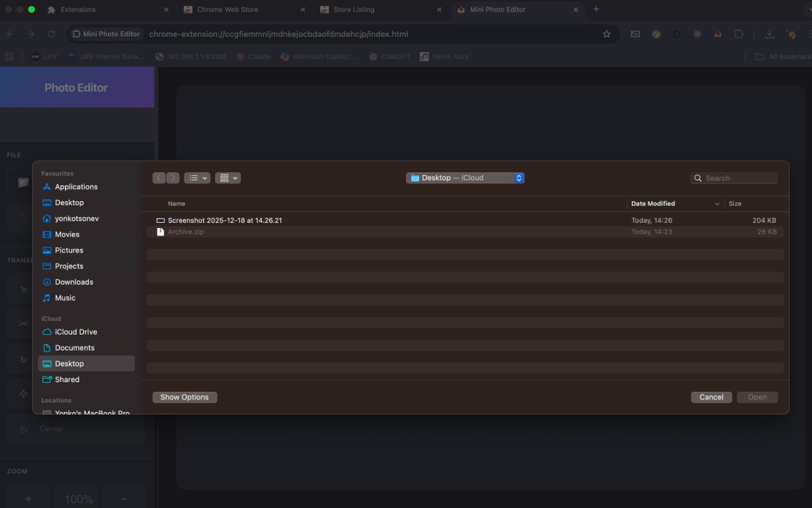Click the Mini Photo Editor site chip

point(106,34)
